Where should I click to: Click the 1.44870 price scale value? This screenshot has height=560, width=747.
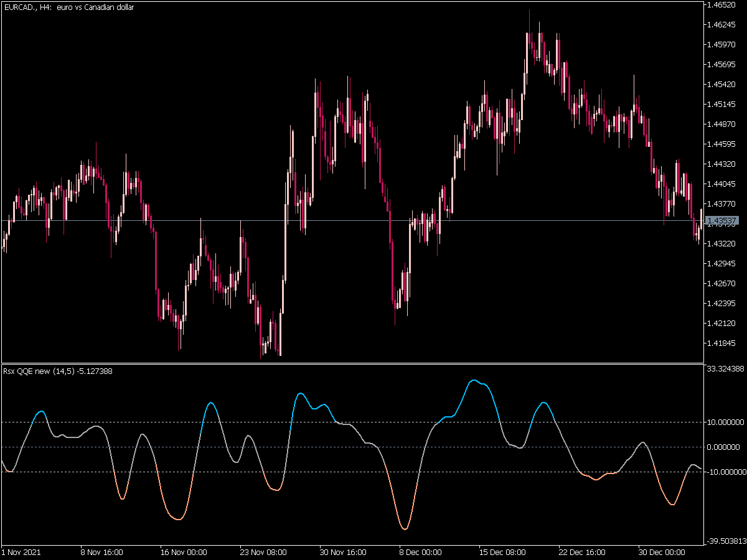[x=722, y=124]
